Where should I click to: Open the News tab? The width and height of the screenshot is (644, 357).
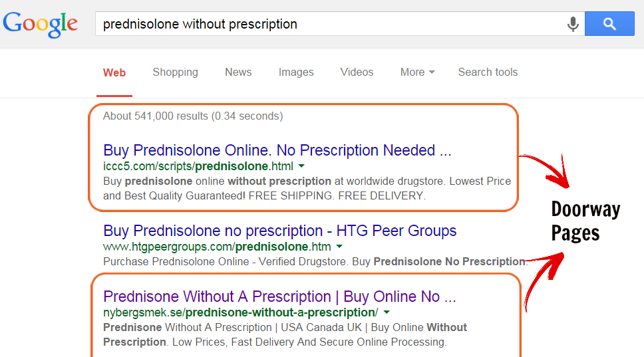point(238,72)
